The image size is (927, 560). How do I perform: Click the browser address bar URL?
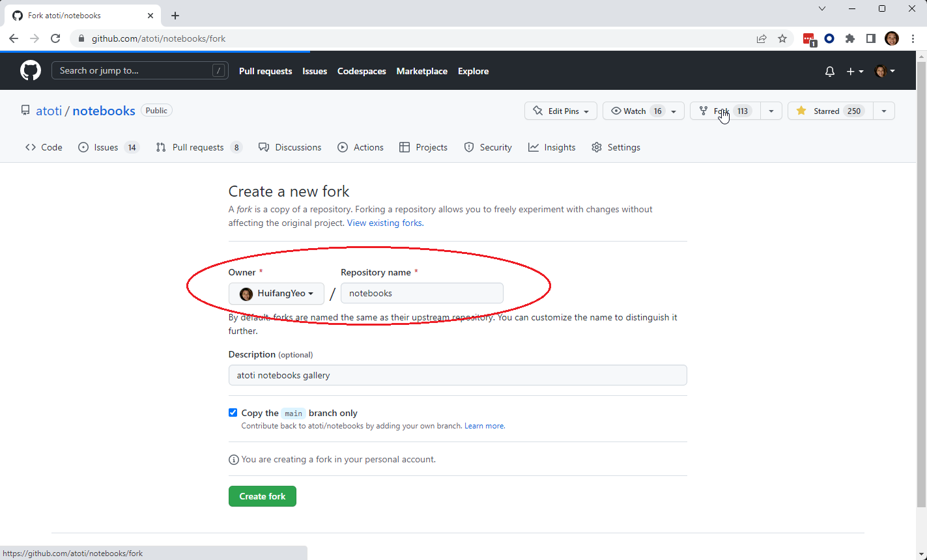click(x=158, y=38)
